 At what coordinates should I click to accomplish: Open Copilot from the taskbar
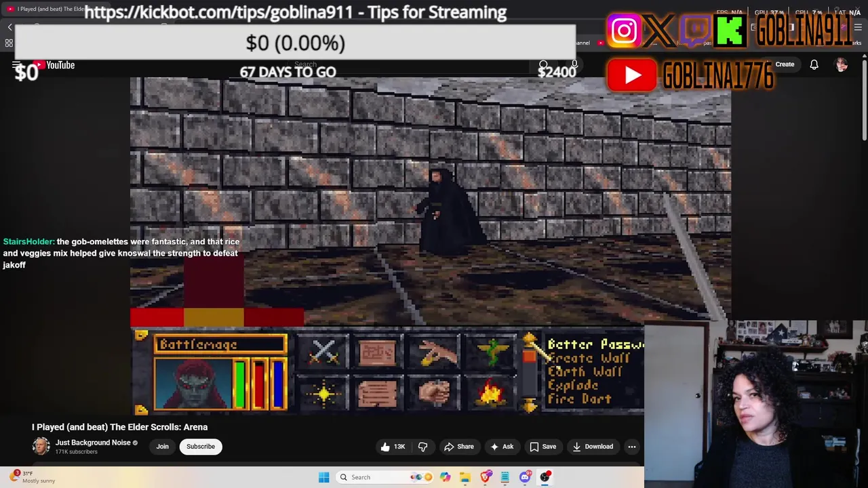tap(445, 477)
